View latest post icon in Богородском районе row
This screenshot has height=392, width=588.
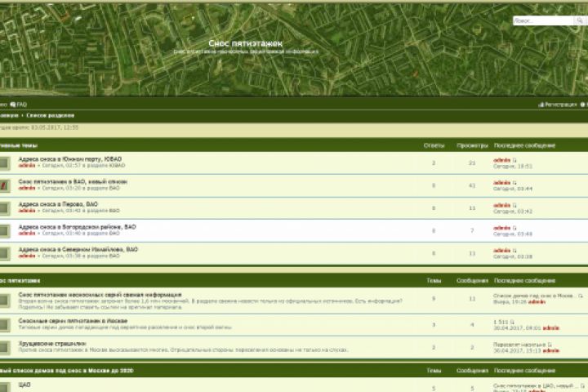click(514, 228)
